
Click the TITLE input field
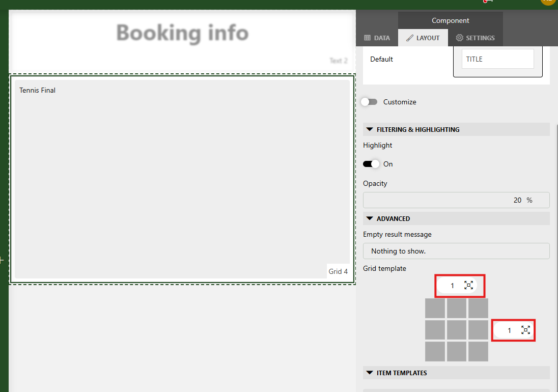[x=497, y=59]
